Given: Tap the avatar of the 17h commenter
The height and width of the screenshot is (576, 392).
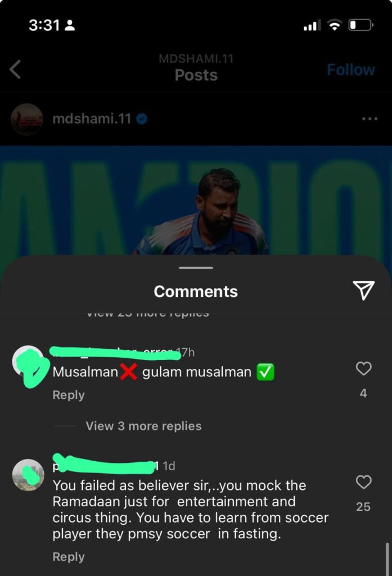Looking at the screenshot, I should point(28,362).
